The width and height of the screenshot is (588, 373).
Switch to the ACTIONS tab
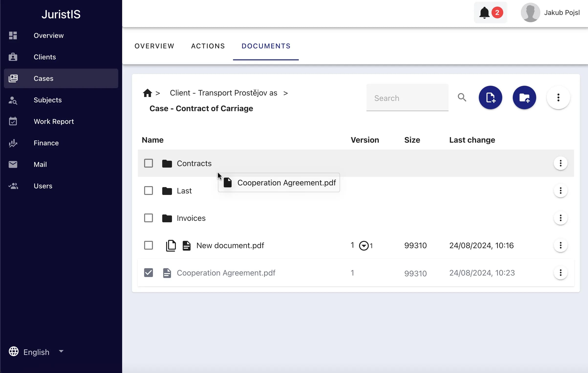(x=208, y=46)
